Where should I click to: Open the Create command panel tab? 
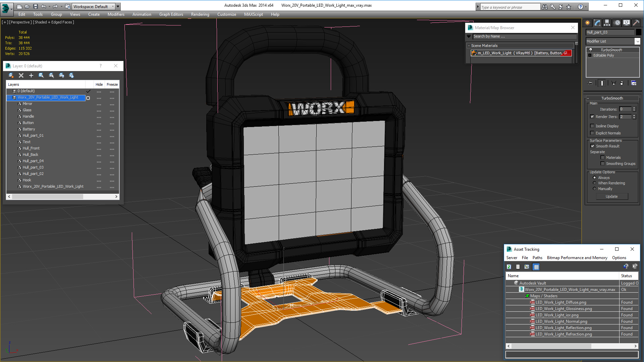pos(588,23)
